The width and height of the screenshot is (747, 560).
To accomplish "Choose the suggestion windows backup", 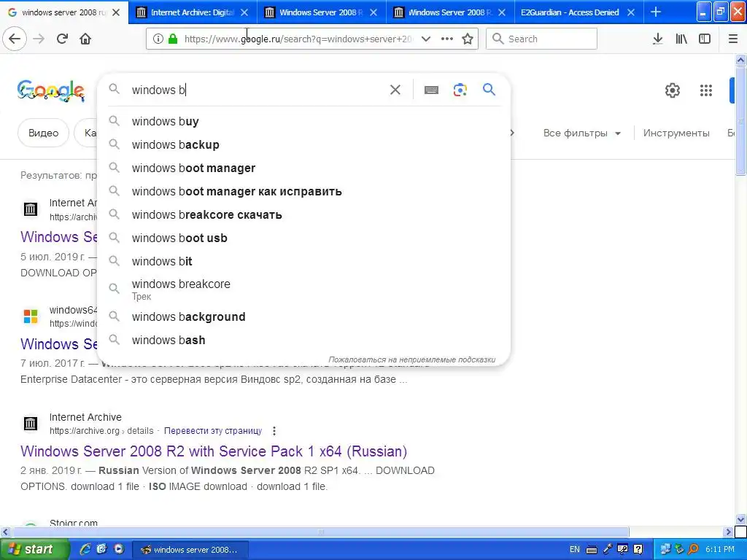I will (303, 145).
